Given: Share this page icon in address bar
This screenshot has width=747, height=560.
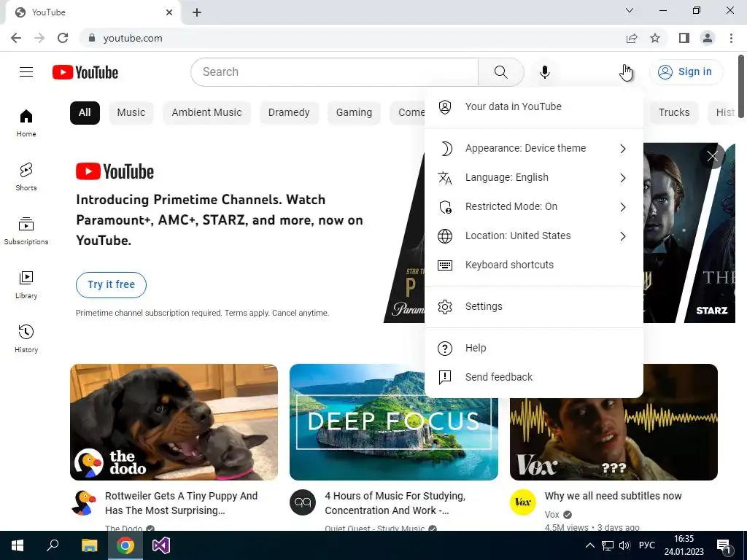Looking at the screenshot, I should 632,38.
